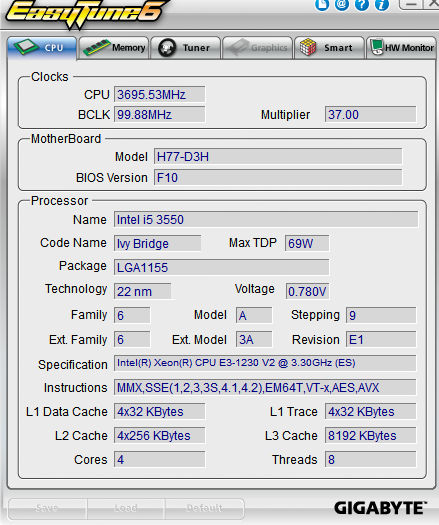
Task: Click L1 Trace 4x32 KBytes value
Action: point(370,411)
